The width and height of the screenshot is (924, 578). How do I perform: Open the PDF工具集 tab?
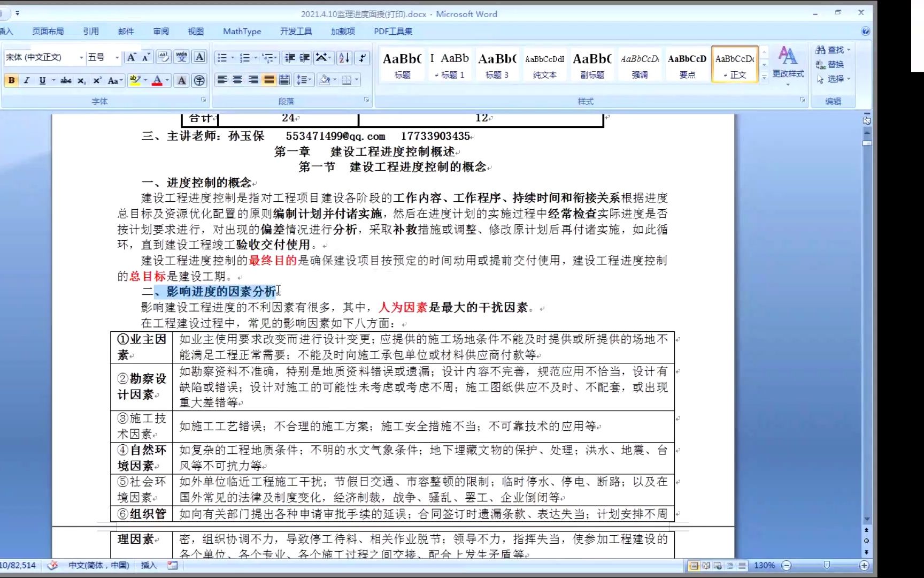(x=393, y=31)
